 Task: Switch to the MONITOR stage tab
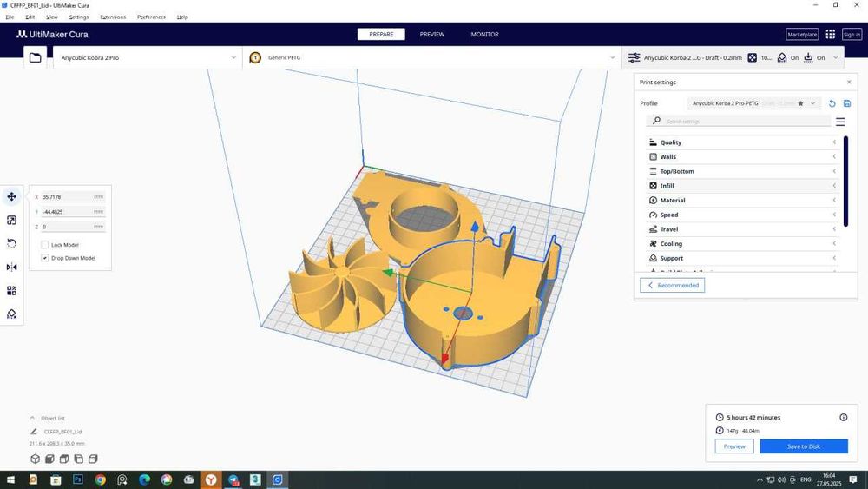pyautogui.click(x=485, y=35)
